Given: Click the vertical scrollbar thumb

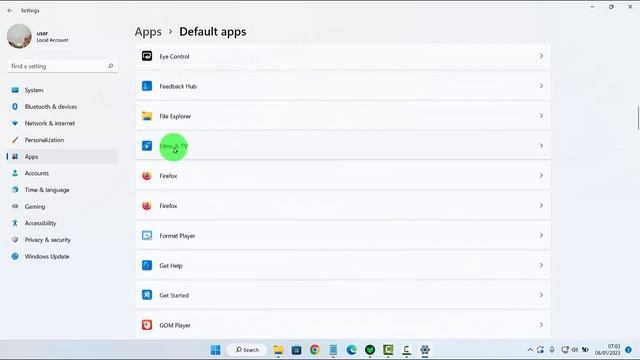Looking at the screenshot, I should [x=638, y=118].
